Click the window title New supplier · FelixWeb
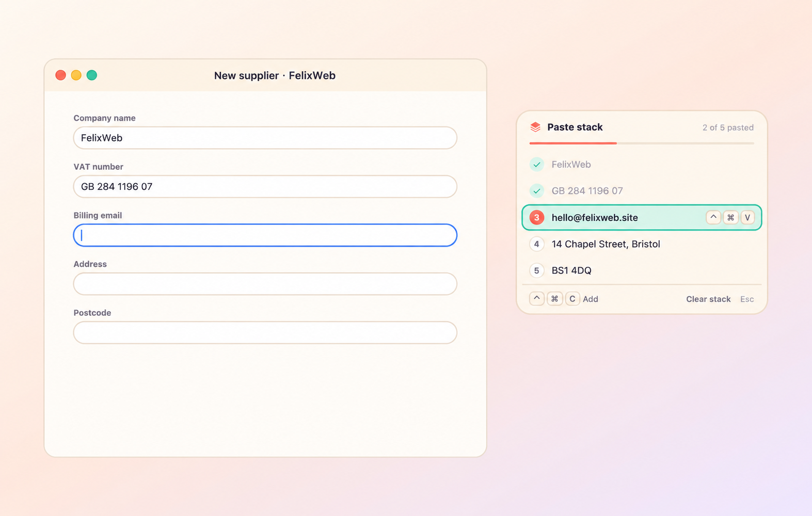Image resolution: width=812 pixels, height=516 pixels. click(x=275, y=75)
